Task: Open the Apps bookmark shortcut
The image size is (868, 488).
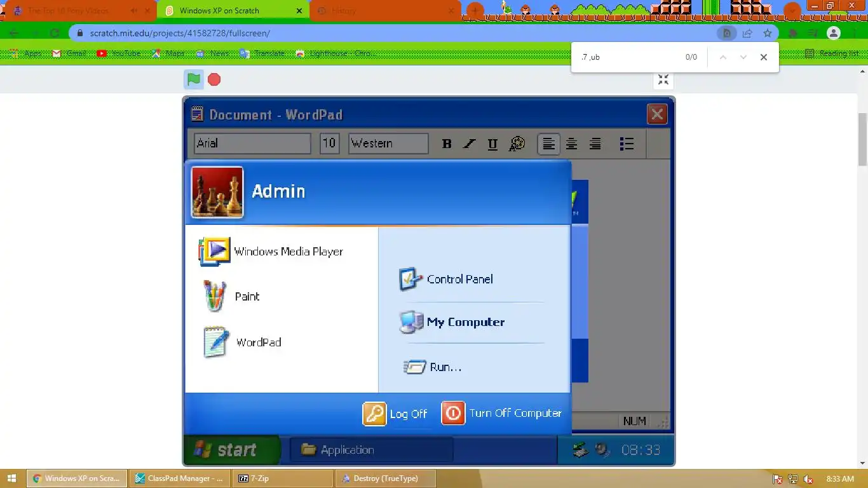Action: click(x=27, y=53)
